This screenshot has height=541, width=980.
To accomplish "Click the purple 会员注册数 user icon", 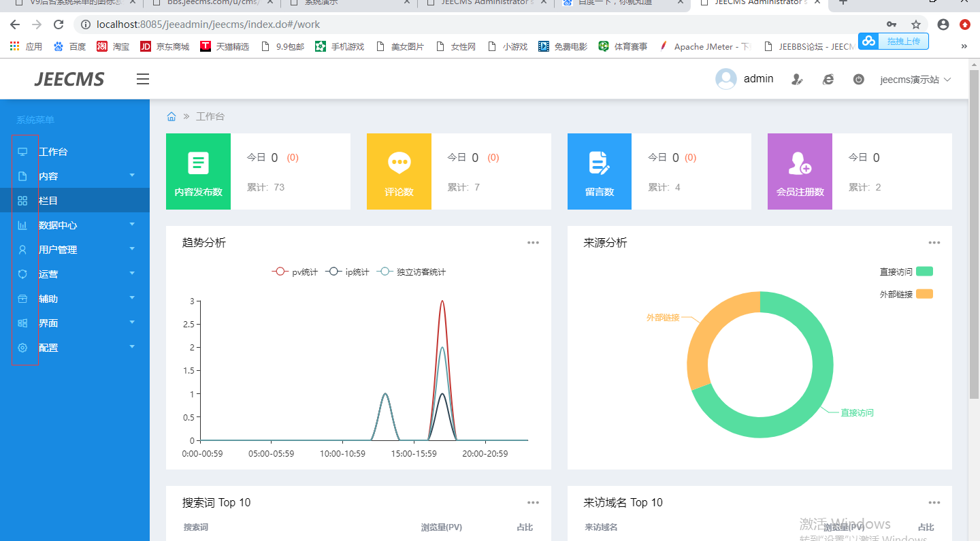I will (x=800, y=163).
